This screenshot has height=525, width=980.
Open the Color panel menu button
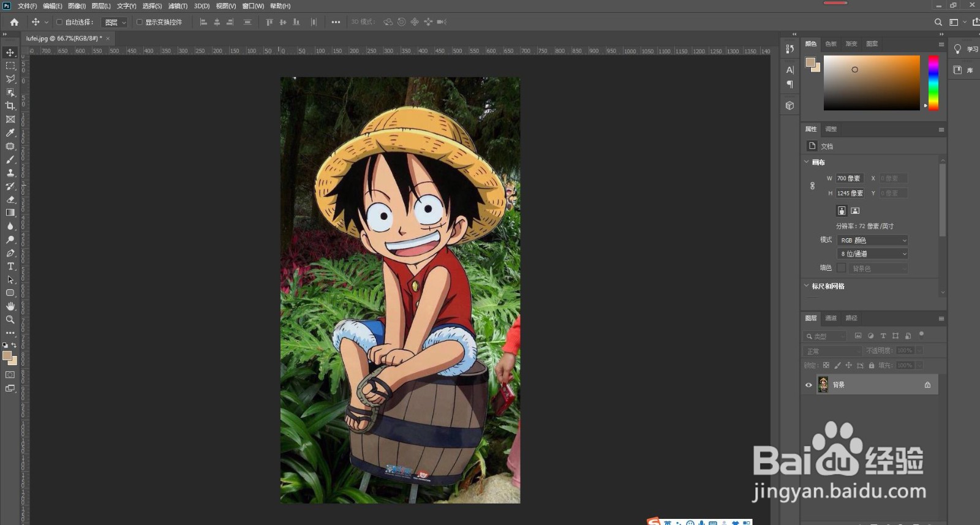pyautogui.click(x=941, y=44)
